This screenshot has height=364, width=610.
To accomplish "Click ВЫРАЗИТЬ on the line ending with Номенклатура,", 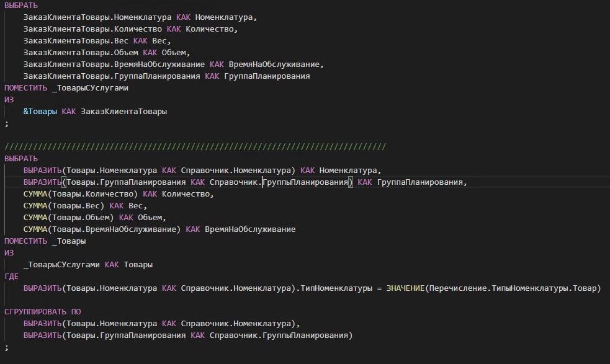I will [x=42, y=171].
